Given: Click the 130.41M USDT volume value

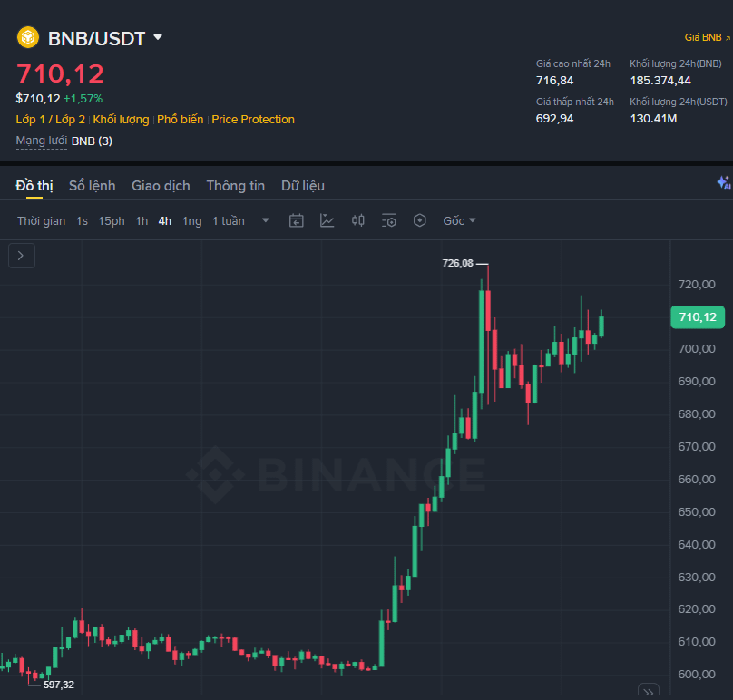Looking at the screenshot, I should [653, 119].
